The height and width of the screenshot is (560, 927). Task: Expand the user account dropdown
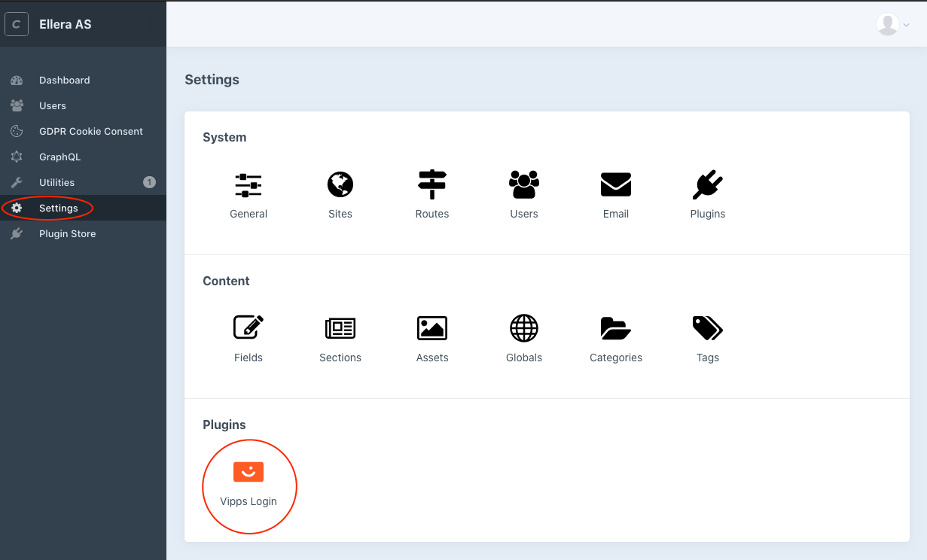892,24
